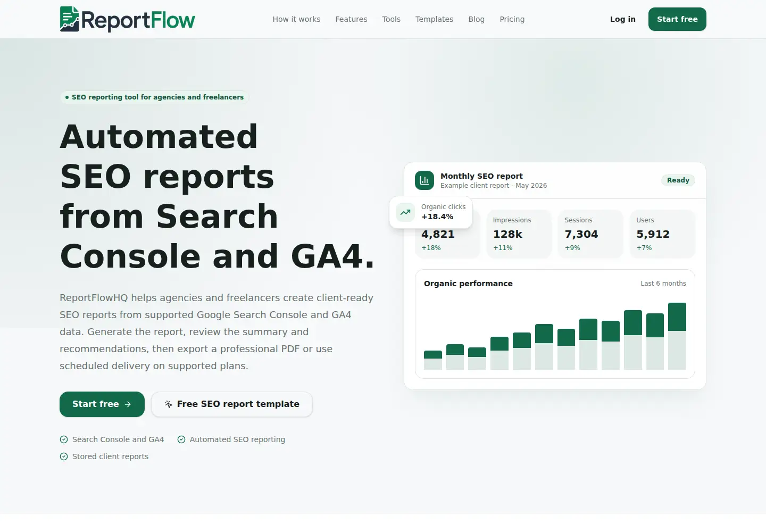Click the ReportFlow logo
The image size is (766, 532).
pyautogui.click(x=128, y=19)
